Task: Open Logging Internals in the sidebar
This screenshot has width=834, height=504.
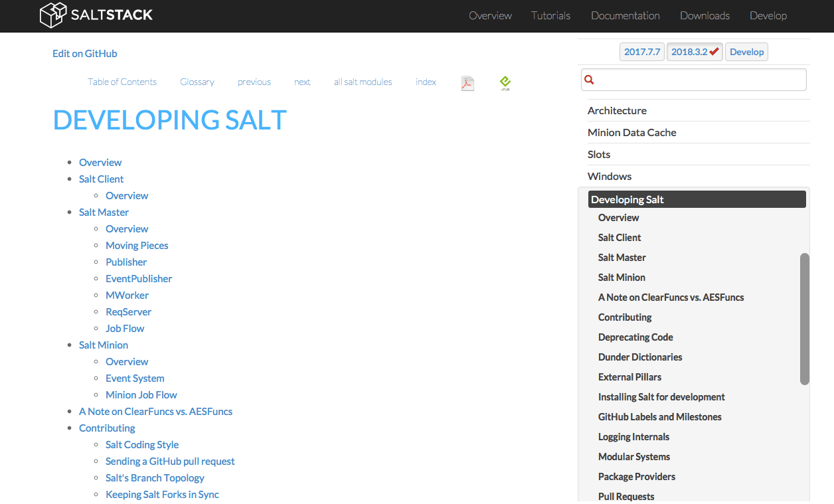Action: (633, 437)
